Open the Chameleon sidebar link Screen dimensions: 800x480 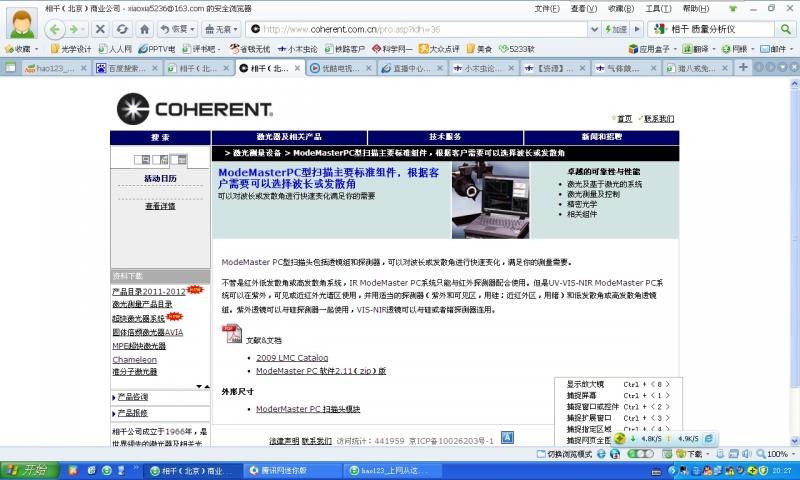(135, 360)
